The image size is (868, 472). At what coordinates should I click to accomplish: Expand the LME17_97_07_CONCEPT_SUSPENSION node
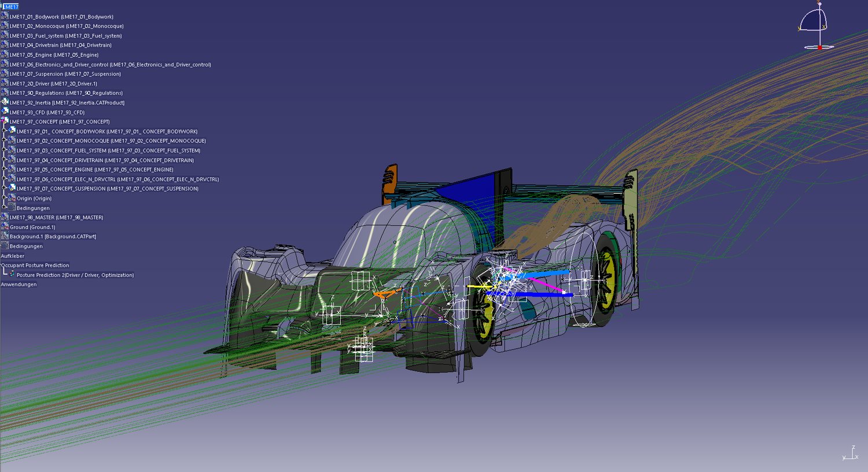[5, 189]
